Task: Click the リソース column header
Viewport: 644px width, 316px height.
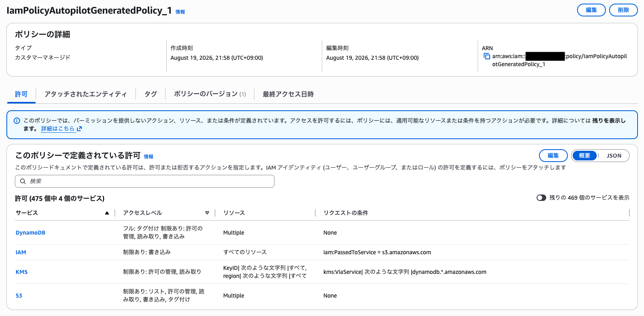Action: pos(234,213)
